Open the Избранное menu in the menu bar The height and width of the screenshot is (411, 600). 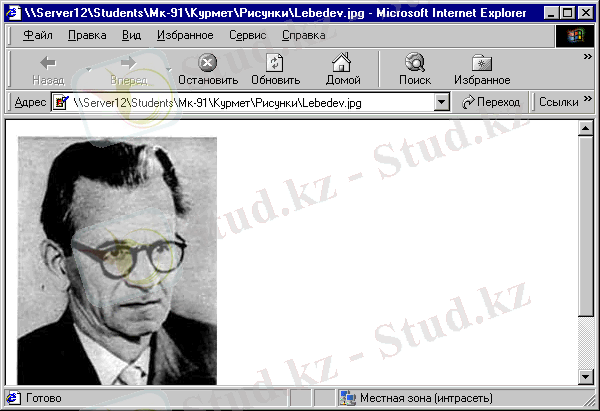point(185,35)
